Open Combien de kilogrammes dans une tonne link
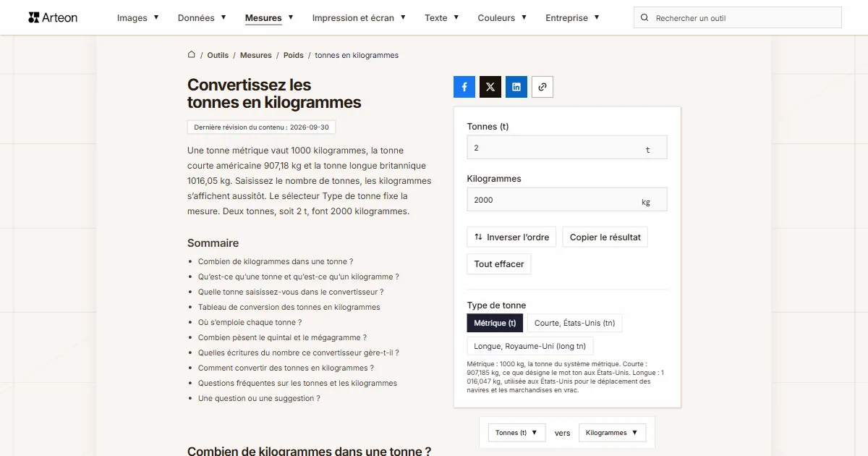868x456 pixels. 276,262
